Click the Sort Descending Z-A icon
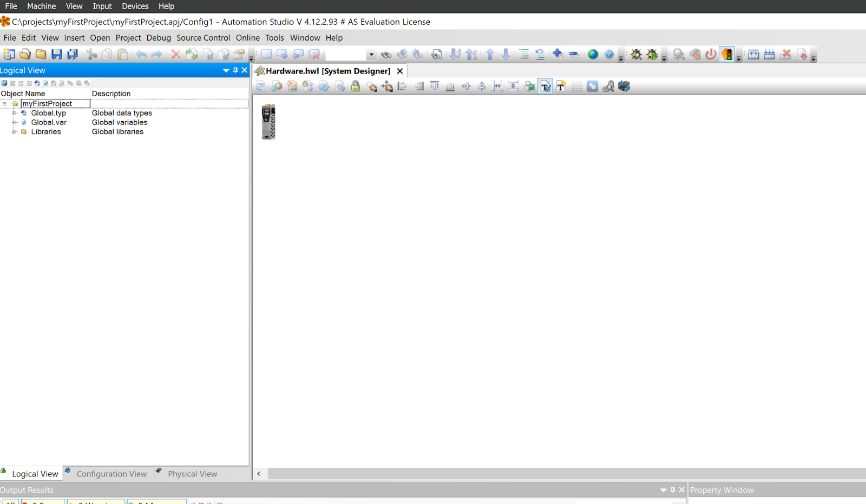Image resolution: width=866 pixels, height=504 pixels. 471,54
